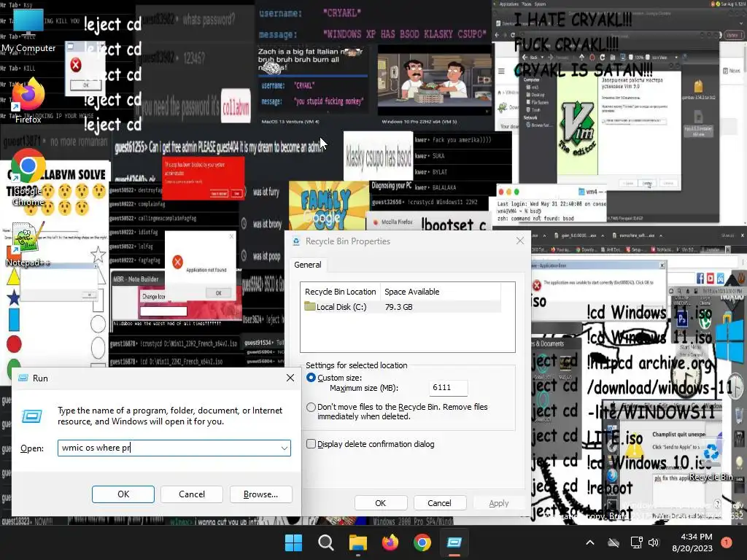Click the Recycle Bin Properties title icon
The image size is (747, 560).
[x=296, y=241]
